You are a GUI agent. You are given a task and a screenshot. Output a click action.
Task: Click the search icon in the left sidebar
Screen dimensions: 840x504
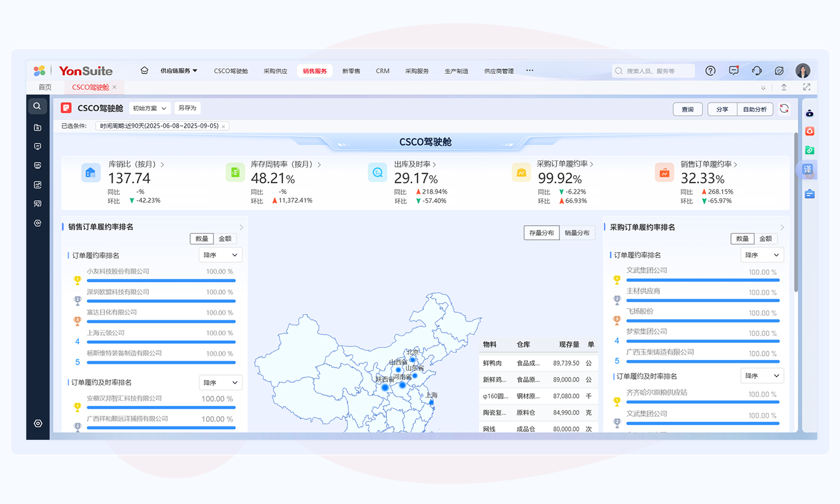(x=37, y=106)
